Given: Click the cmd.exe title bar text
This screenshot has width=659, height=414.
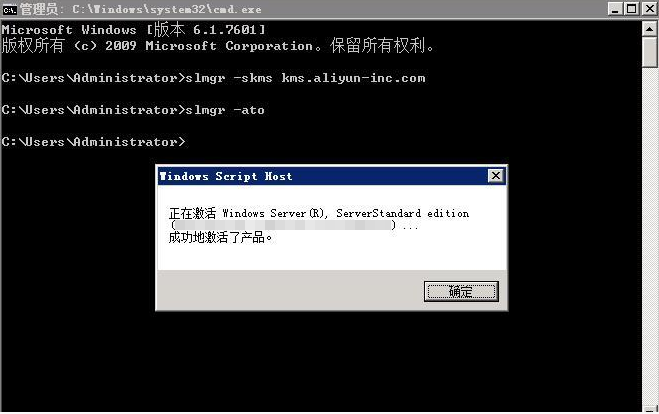Looking at the screenshot, I should tap(141, 9).
